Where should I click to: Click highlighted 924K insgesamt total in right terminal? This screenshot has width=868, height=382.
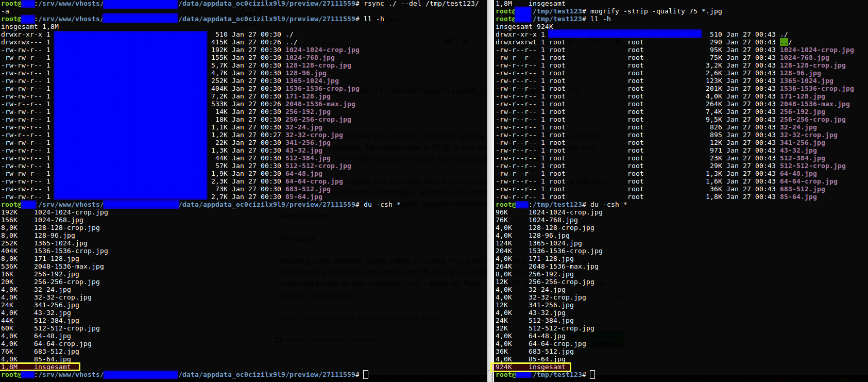pyautogui.click(x=532, y=367)
